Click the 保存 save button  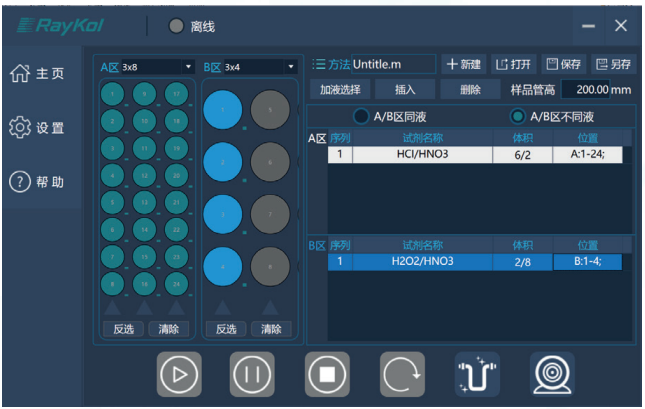(x=564, y=64)
